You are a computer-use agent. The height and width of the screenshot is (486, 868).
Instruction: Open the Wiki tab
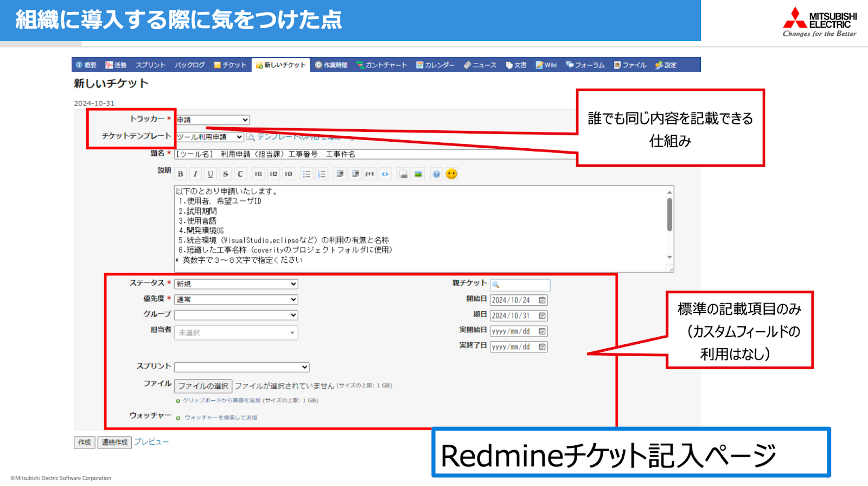pos(546,65)
